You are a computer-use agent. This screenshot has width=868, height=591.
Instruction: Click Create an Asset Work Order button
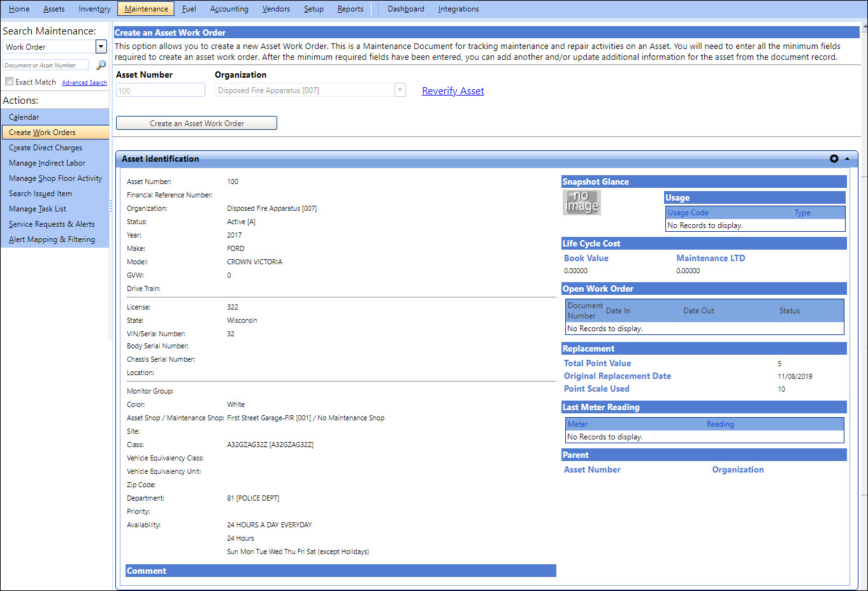click(196, 123)
